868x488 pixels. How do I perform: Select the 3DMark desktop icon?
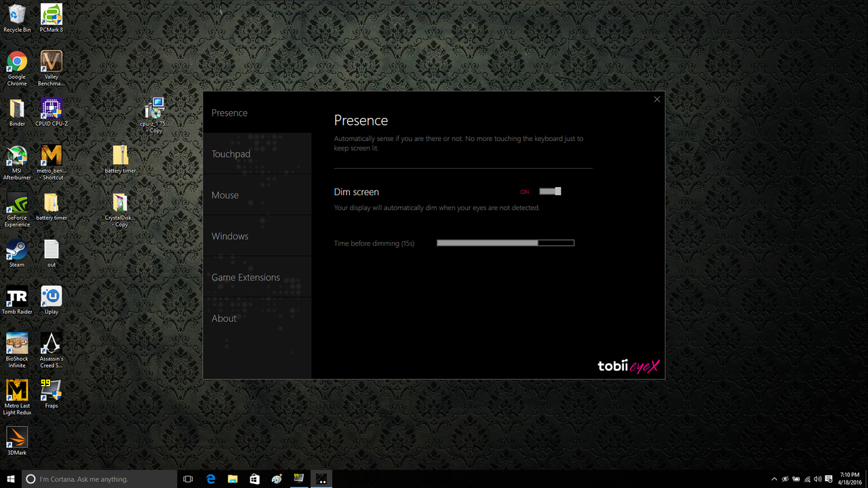coord(17,441)
